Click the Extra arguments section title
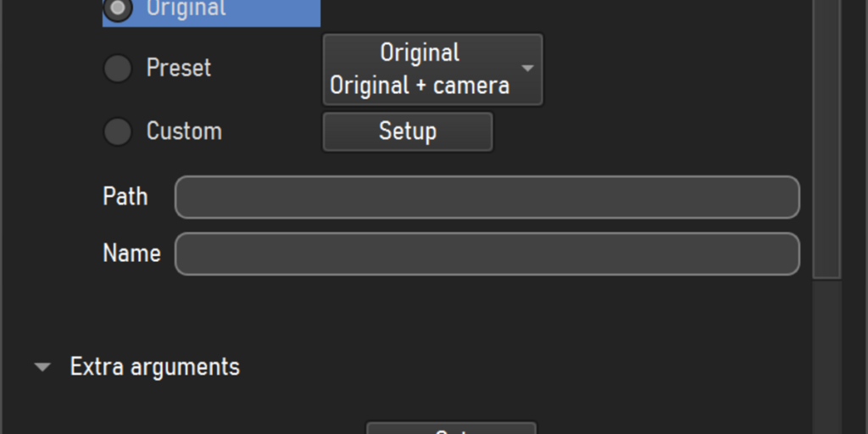 pyautogui.click(x=155, y=367)
